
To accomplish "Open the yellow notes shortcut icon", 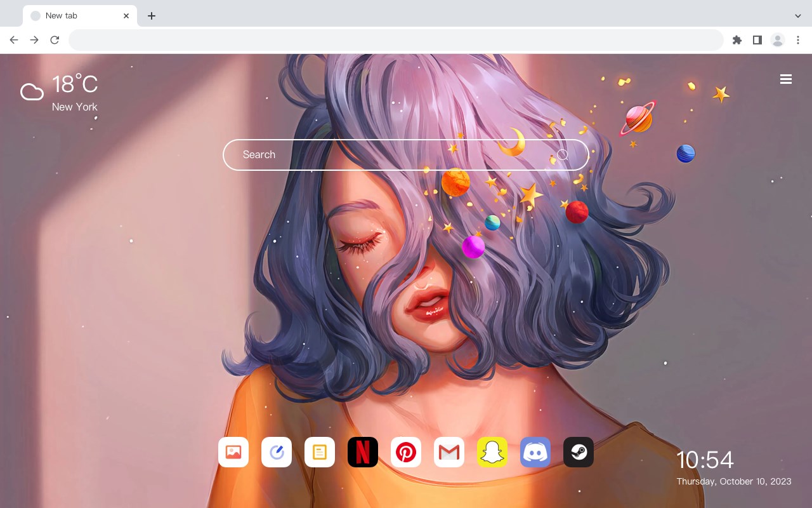I will (x=320, y=452).
